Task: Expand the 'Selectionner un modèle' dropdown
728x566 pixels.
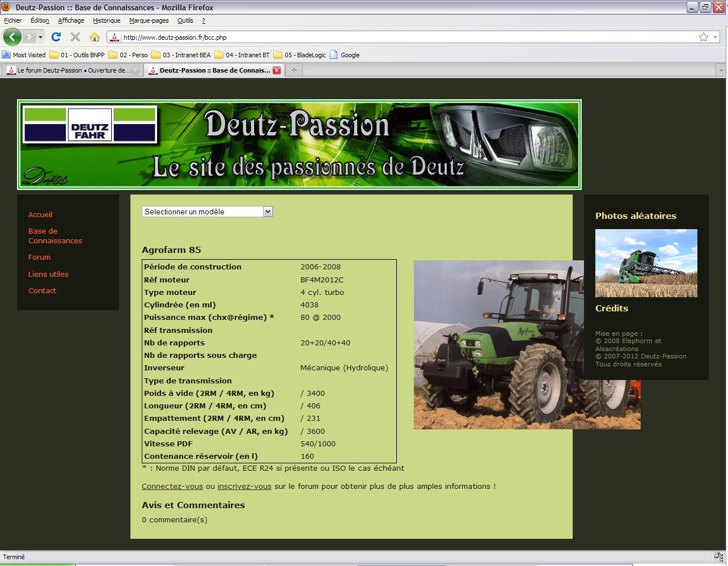Action: pos(208,212)
